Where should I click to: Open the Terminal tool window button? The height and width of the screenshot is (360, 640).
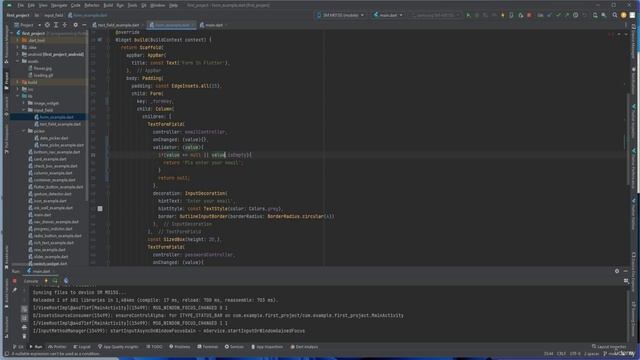[x=207, y=347]
